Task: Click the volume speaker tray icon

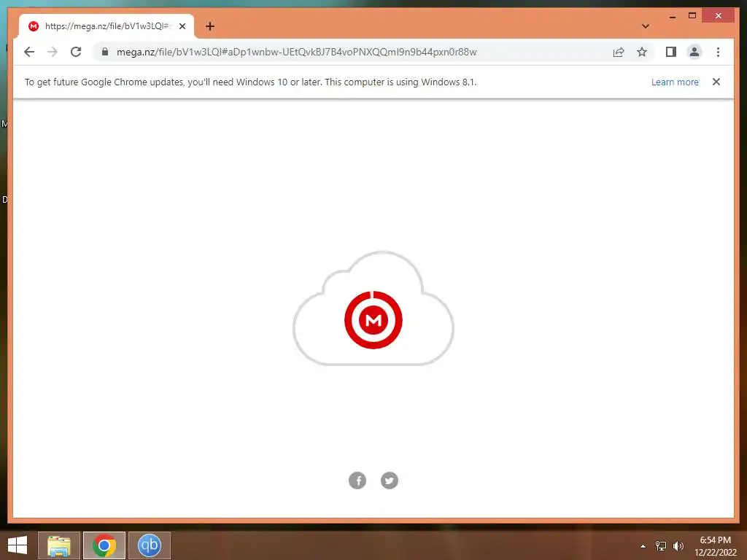Action: pos(678,546)
